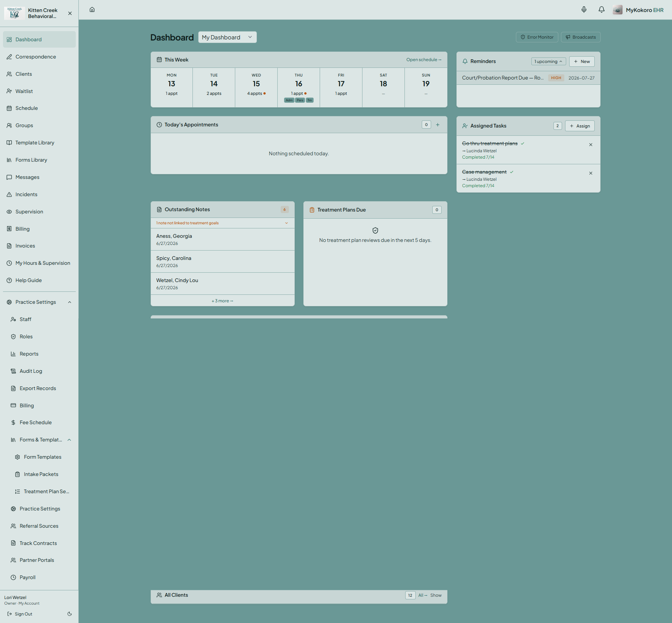The image size is (672, 623).
Task: Add appointment with plus icon in Today's Appointments
Action: (x=437, y=125)
